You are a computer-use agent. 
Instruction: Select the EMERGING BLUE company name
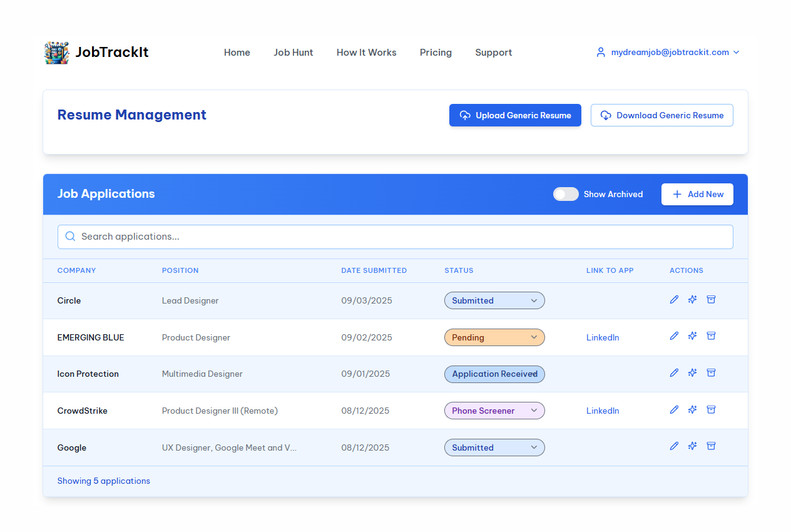[91, 337]
